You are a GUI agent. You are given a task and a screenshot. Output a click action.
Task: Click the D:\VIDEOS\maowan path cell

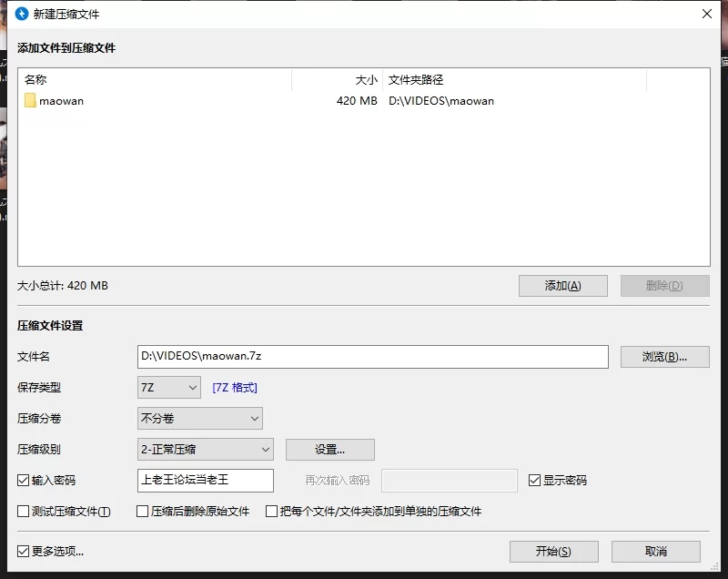(x=441, y=101)
